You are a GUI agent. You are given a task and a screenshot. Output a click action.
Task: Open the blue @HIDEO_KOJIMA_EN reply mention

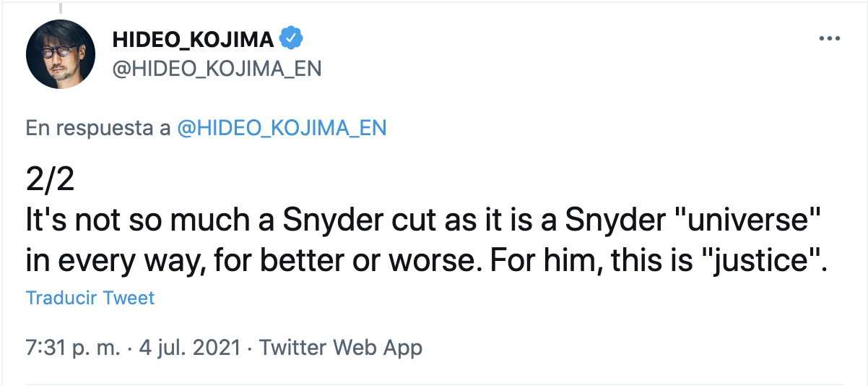click(x=282, y=128)
